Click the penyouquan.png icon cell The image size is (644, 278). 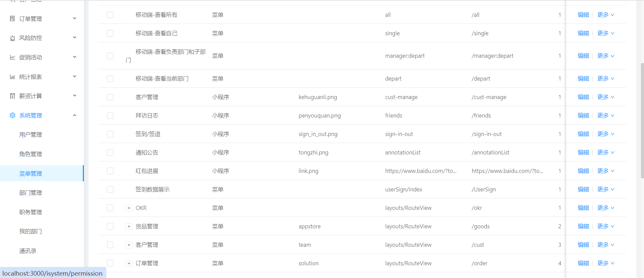pyautogui.click(x=320, y=115)
